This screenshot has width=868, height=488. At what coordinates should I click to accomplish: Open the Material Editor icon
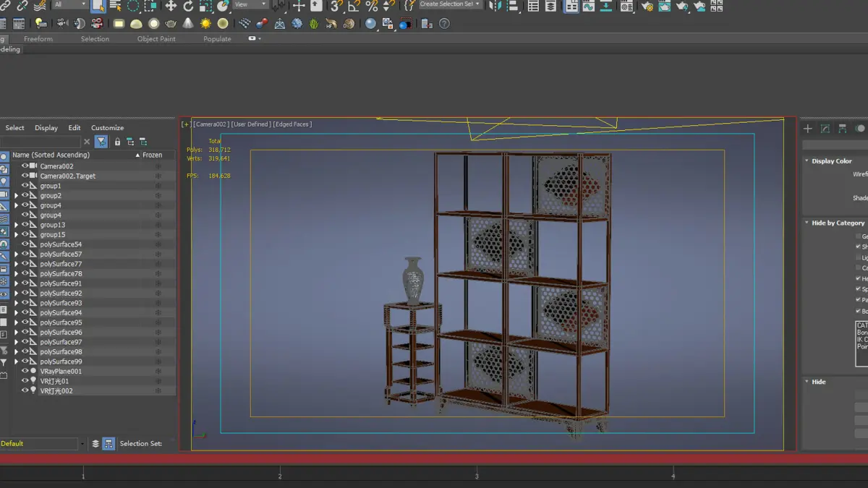pos(626,6)
